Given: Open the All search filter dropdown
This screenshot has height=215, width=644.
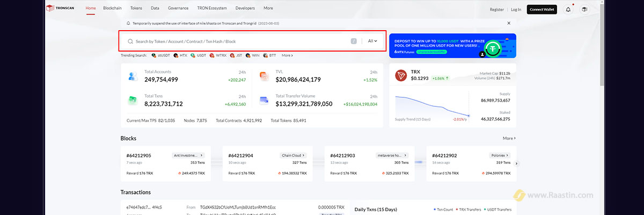Looking at the screenshot, I should [x=373, y=41].
